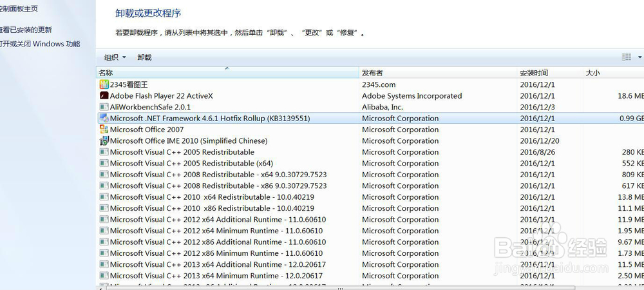
Task: Select AliWorkbenchSafe 2.0.1 entry name
Action: (x=150, y=107)
